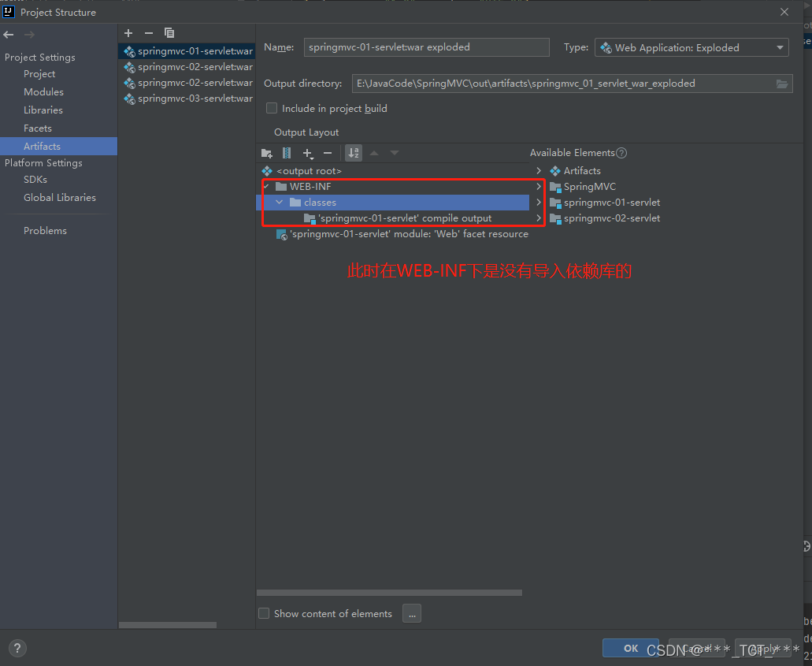Open Global Libraries settings
The image size is (812, 666).
tap(60, 198)
